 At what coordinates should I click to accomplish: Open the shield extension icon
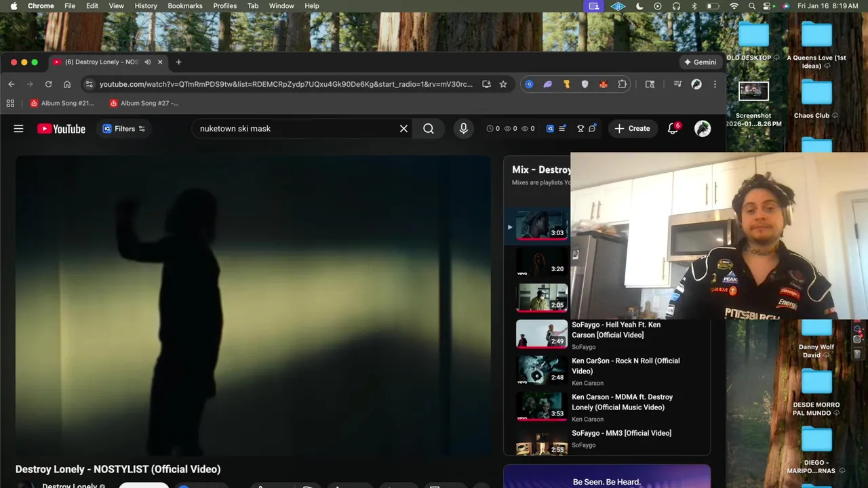tap(585, 84)
